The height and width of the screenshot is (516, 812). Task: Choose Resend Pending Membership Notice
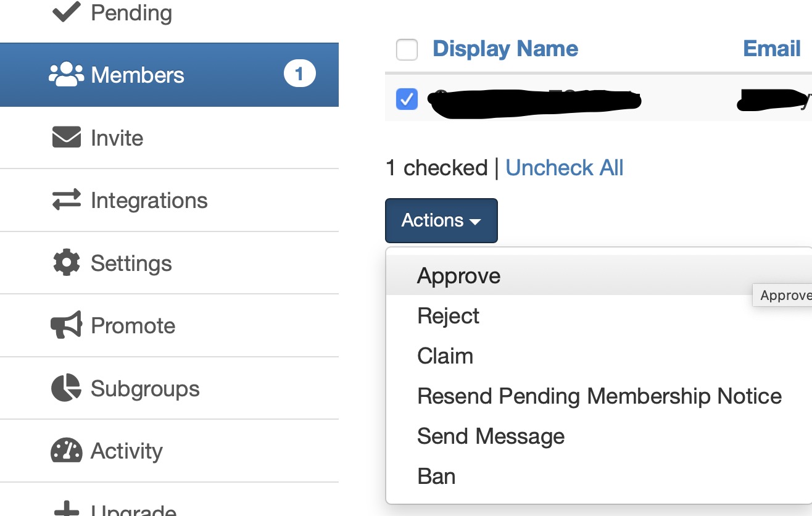(599, 396)
